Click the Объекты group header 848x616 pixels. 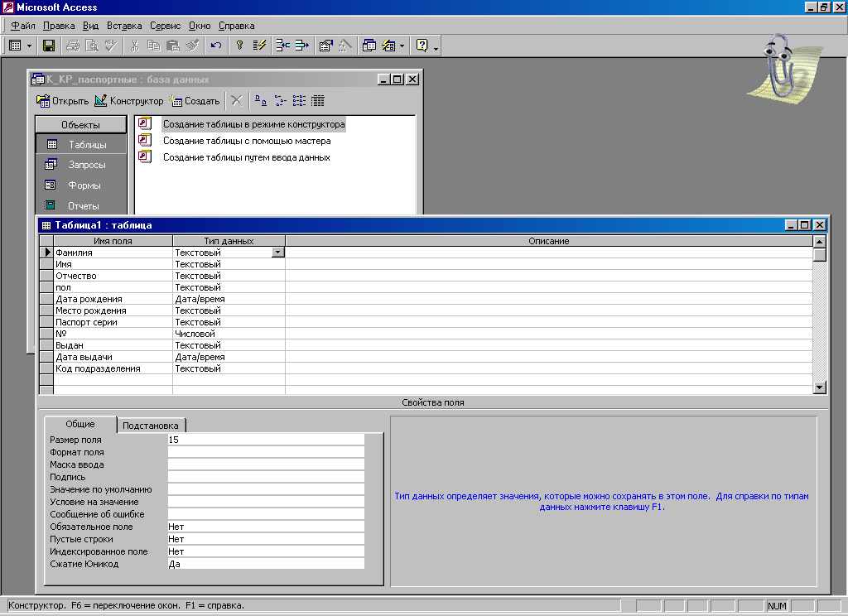(x=80, y=125)
